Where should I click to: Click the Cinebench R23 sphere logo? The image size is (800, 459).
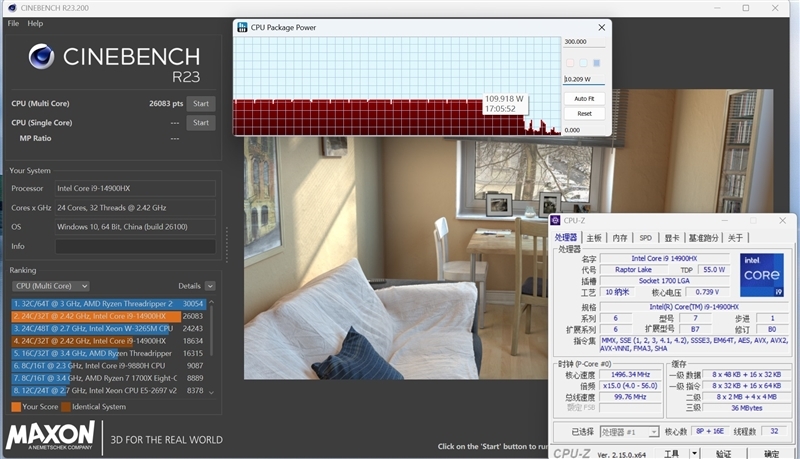coord(41,56)
